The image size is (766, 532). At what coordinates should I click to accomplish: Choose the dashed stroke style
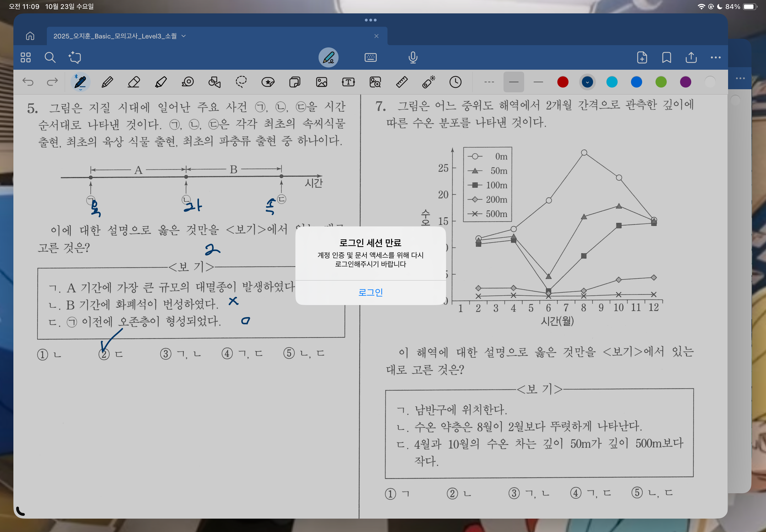click(x=489, y=82)
